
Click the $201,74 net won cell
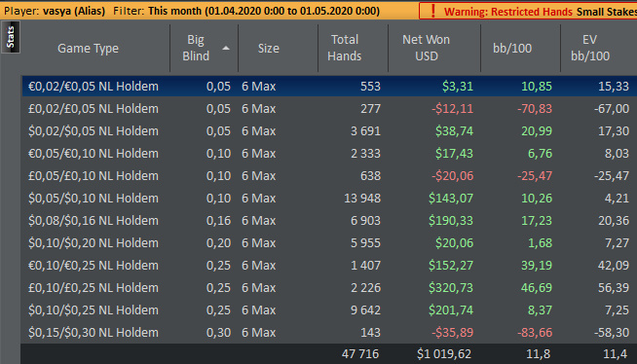click(x=451, y=309)
